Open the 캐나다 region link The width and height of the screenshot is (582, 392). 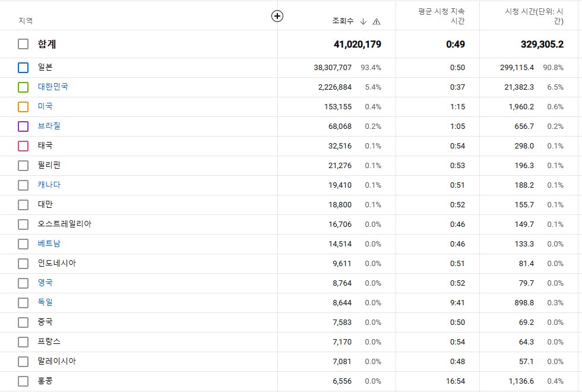click(49, 185)
